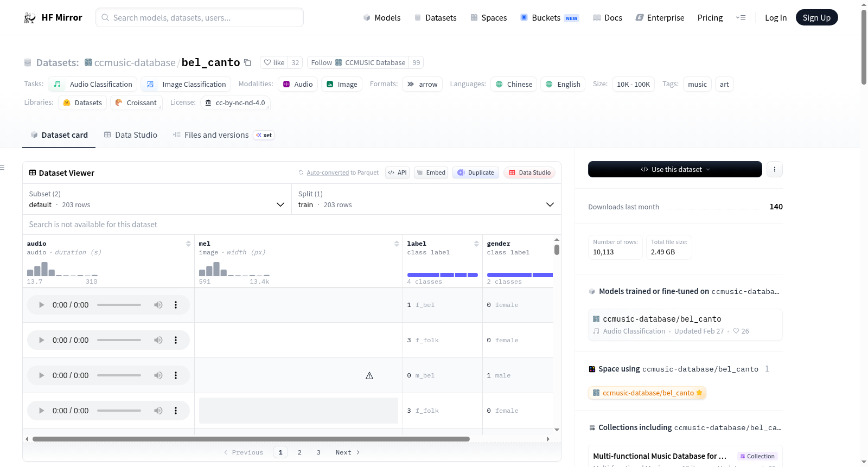This screenshot has width=868, height=467.
Task: Filter by English language tag
Action: (563, 84)
